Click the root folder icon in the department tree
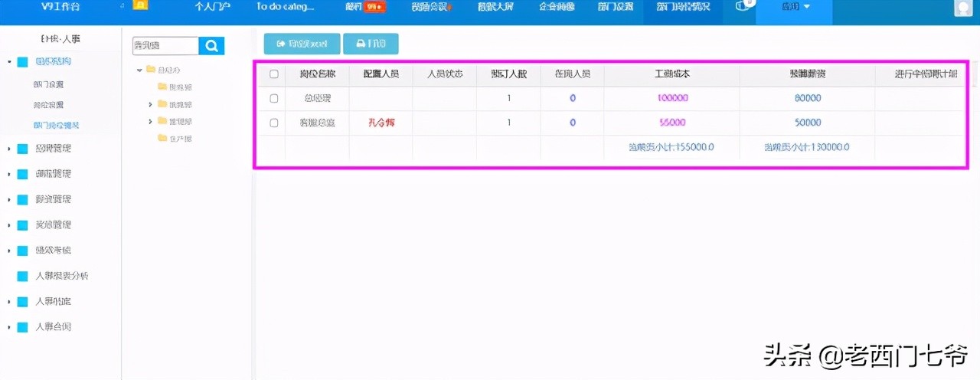 151,70
